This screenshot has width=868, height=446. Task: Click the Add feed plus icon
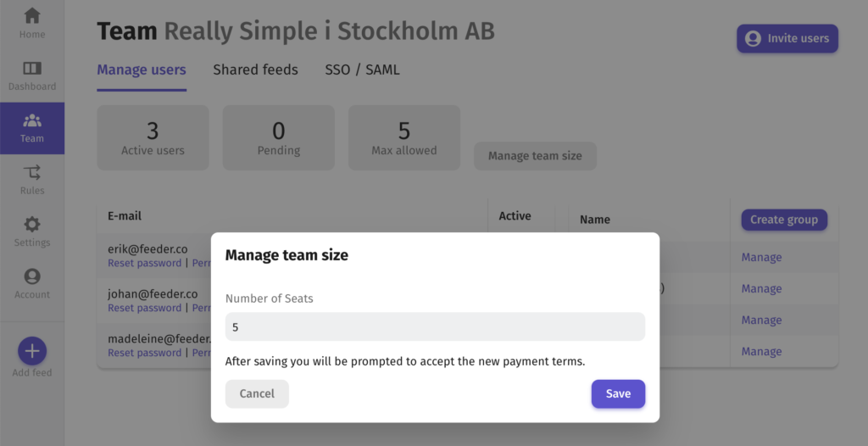pos(32,351)
